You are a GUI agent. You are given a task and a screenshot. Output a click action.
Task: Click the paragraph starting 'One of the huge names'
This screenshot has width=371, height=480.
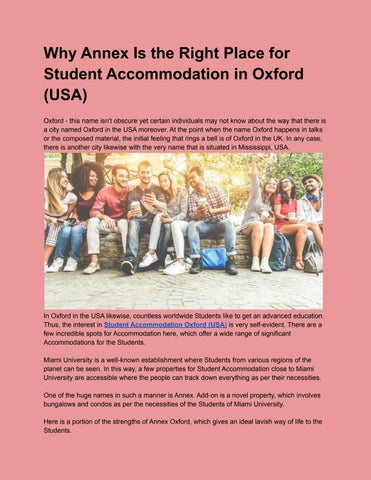coord(182,400)
